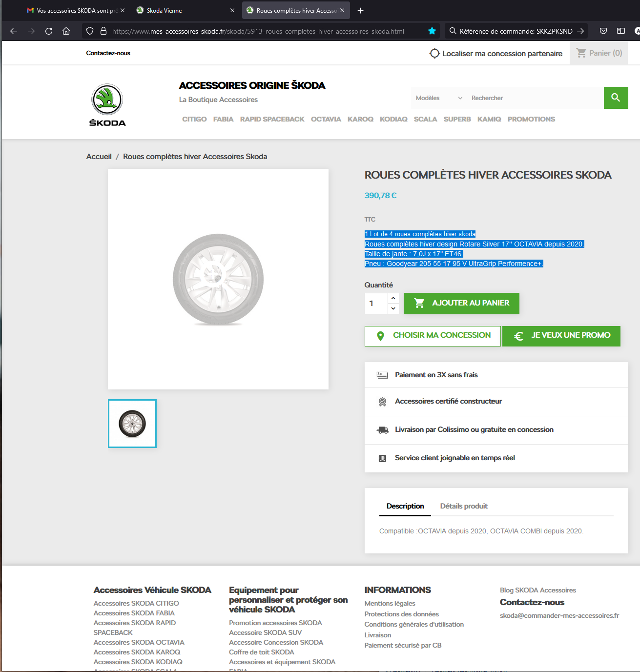Click the browser forward arrow

[31, 31]
